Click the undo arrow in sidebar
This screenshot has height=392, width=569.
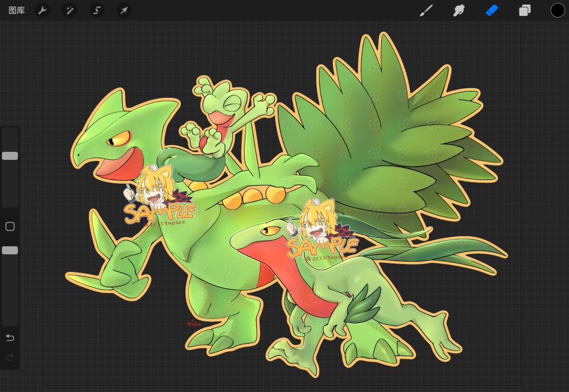(x=10, y=338)
